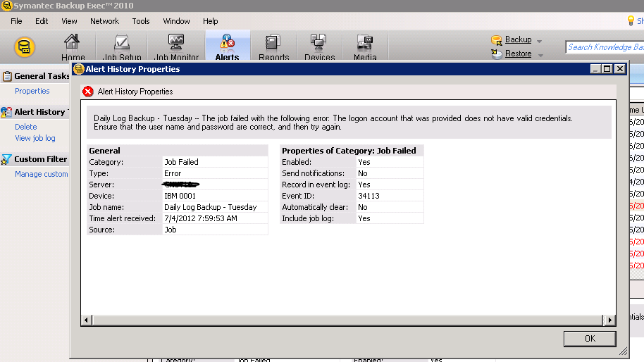Select the 'Include job log' value Yes
644x362 pixels.
(x=364, y=218)
